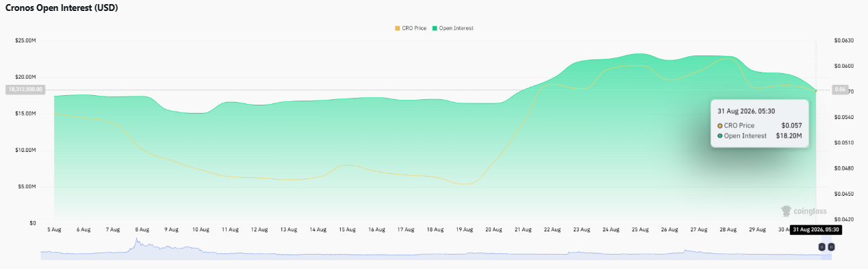Screen dimensions: 868x269
Task: Click the 15 Aug date label
Action: click(347, 229)
